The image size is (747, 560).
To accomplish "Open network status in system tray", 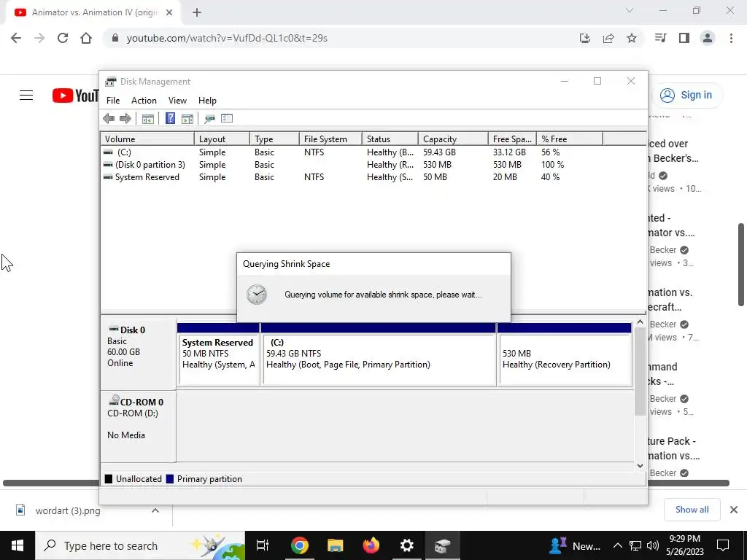I will tap(635, 545).
